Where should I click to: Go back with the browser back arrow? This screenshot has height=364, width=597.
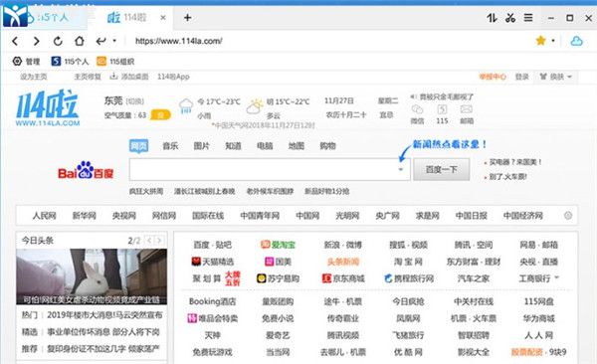15,41
